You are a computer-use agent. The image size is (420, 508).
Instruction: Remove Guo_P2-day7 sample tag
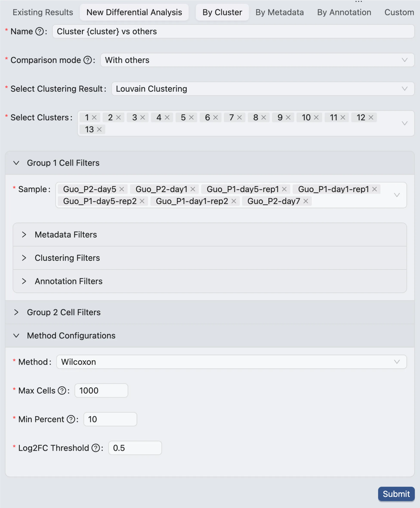[306, 201]
